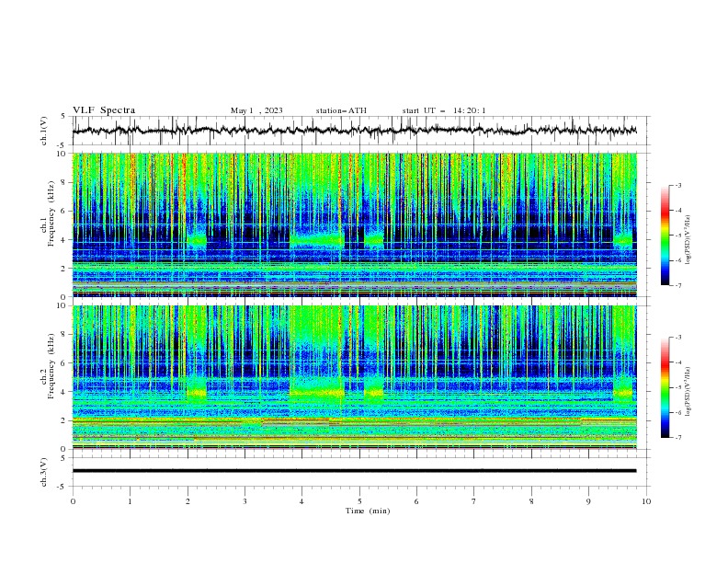The image size is (728, 563).
Task: Click the "Time (min)" axis label
Action: click(368, 511)
